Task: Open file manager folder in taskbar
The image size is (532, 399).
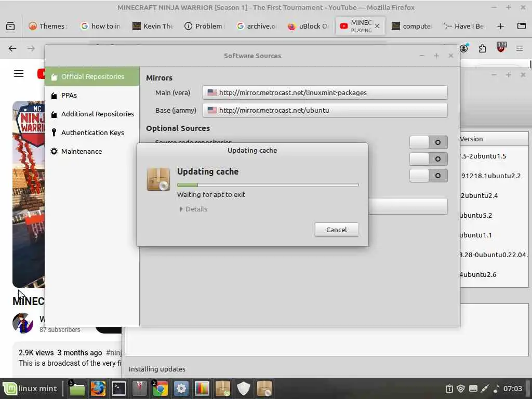Action: [x=77, y=389]
